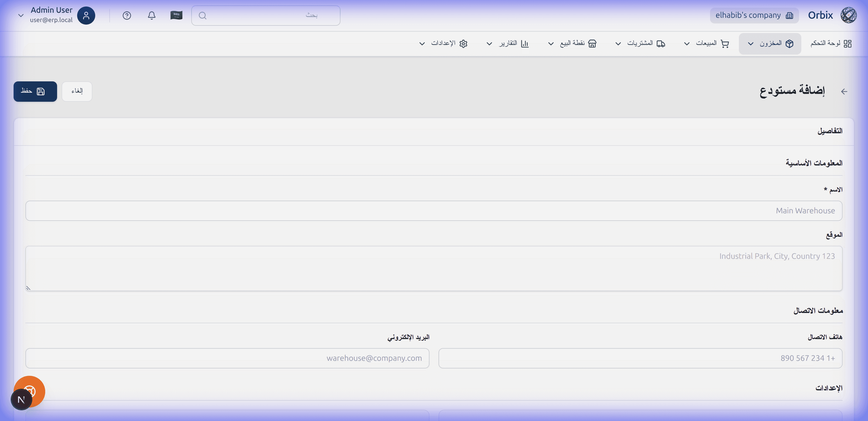
Task: Click the dark N badge icon
Action: coord(21,400)
